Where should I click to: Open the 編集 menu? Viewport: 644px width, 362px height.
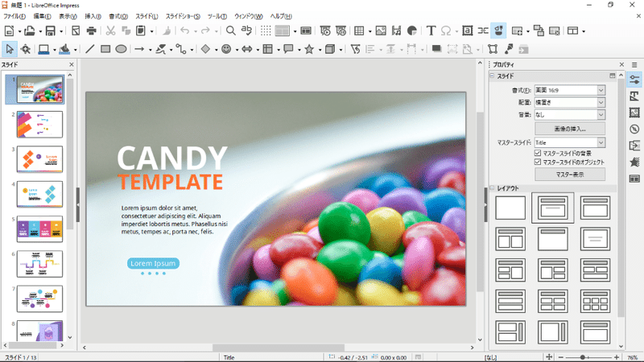[42, 16]
